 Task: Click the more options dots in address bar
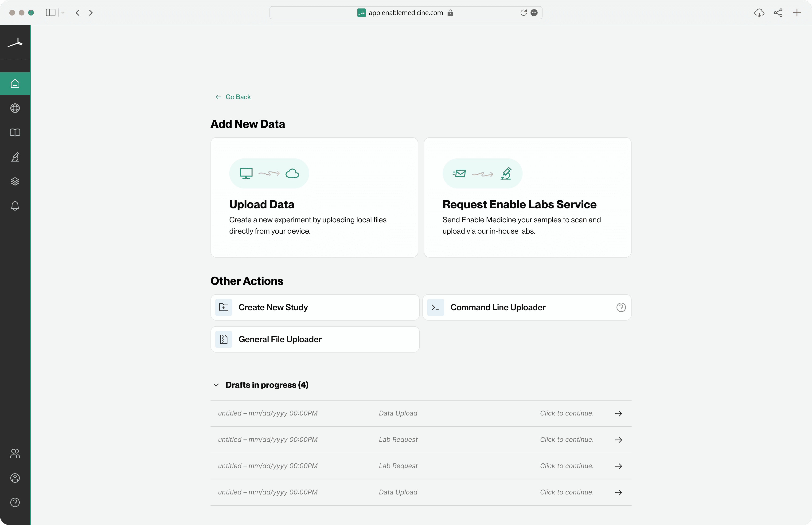[534, 13]
